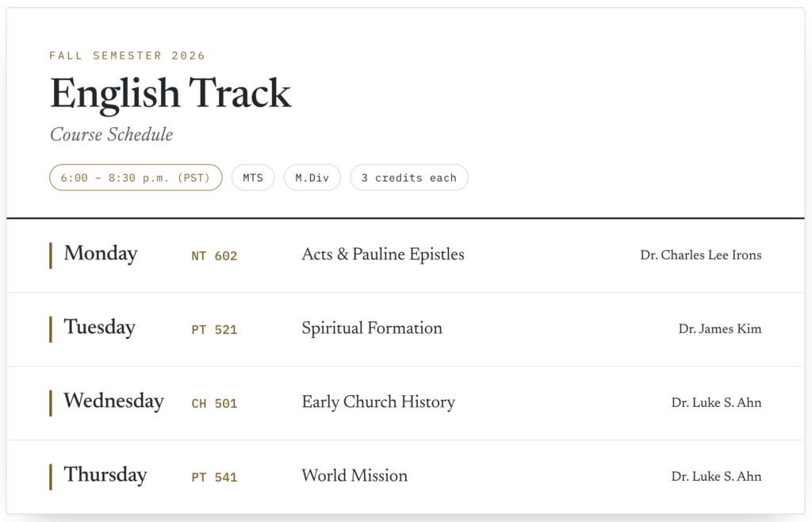Click instructor Dr. Charles Lee Irons

coord(701,255)
